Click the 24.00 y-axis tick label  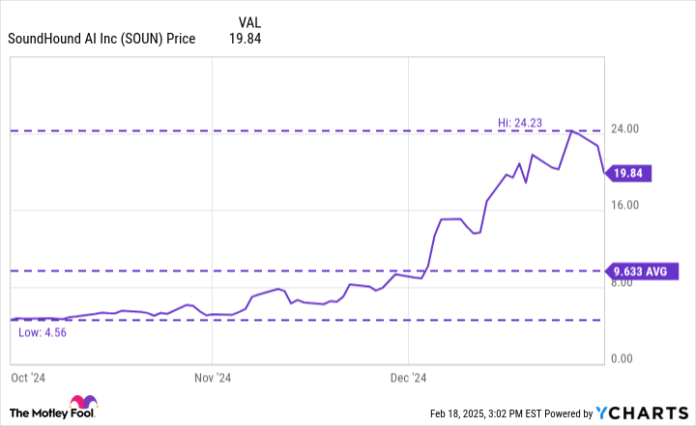626,129
